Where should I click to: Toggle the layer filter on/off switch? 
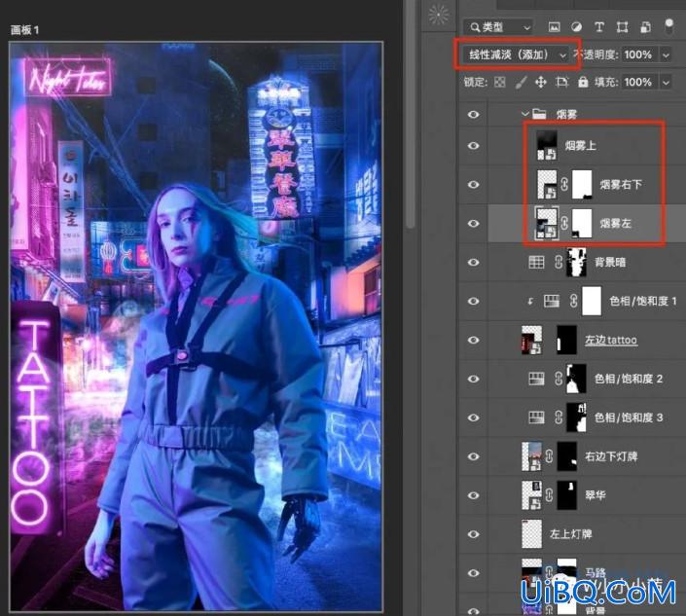click(x=668, y=26)
